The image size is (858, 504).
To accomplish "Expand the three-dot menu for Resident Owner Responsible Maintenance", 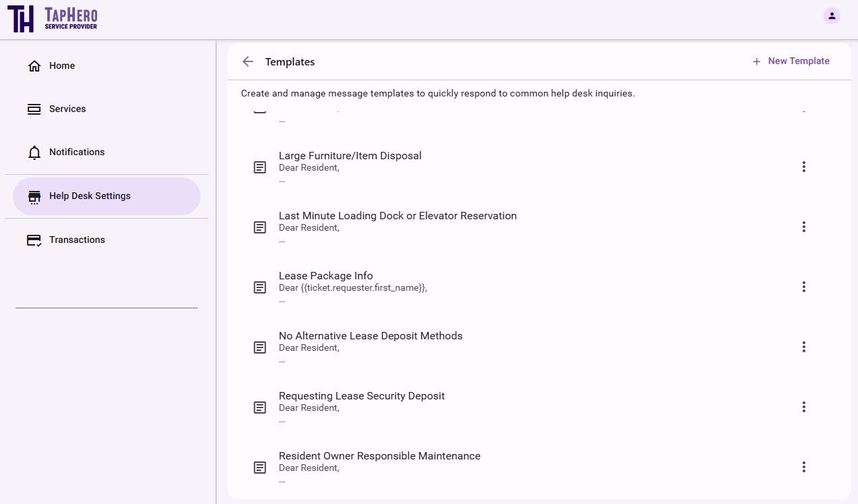I will pos(803,467).
